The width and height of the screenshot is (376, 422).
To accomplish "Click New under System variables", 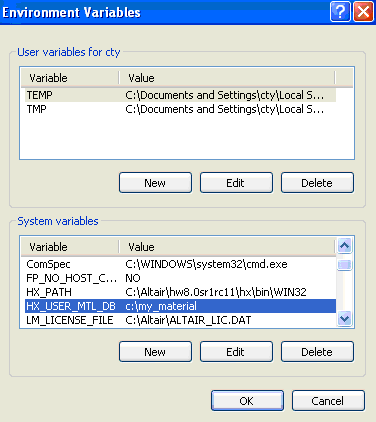I will point(155,352).
